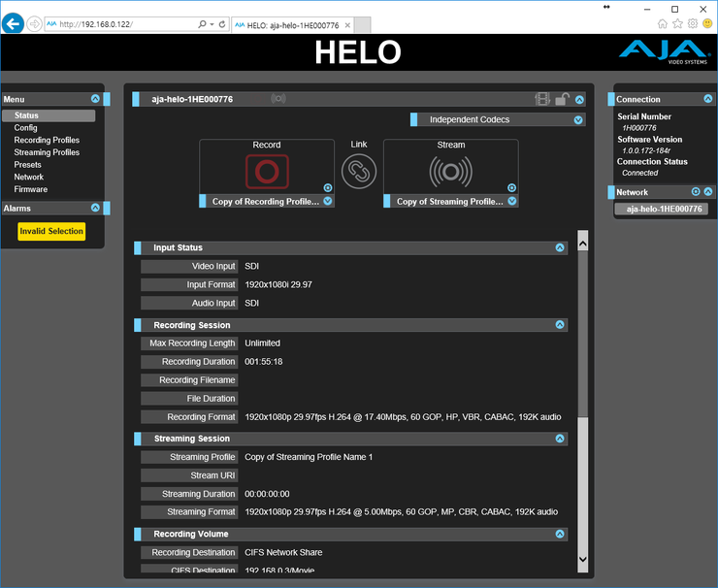Click the CIFS Network Share value

click(283, 552)
